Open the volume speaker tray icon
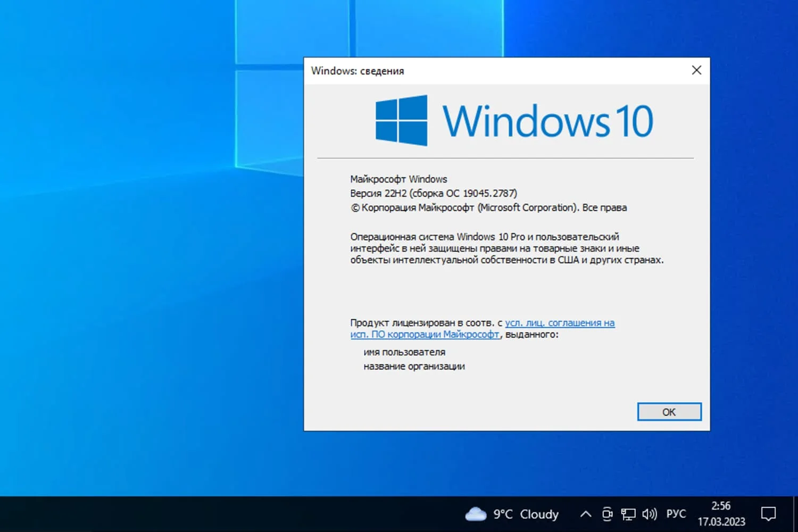Viewport: 798px width, 532px height. tap(650, 514)
